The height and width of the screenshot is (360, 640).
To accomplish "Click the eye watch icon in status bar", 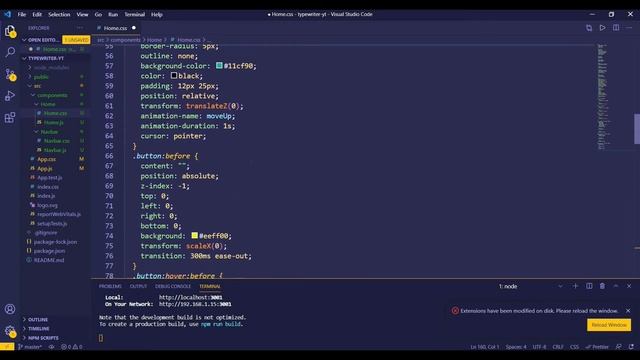I will point(51,347).
